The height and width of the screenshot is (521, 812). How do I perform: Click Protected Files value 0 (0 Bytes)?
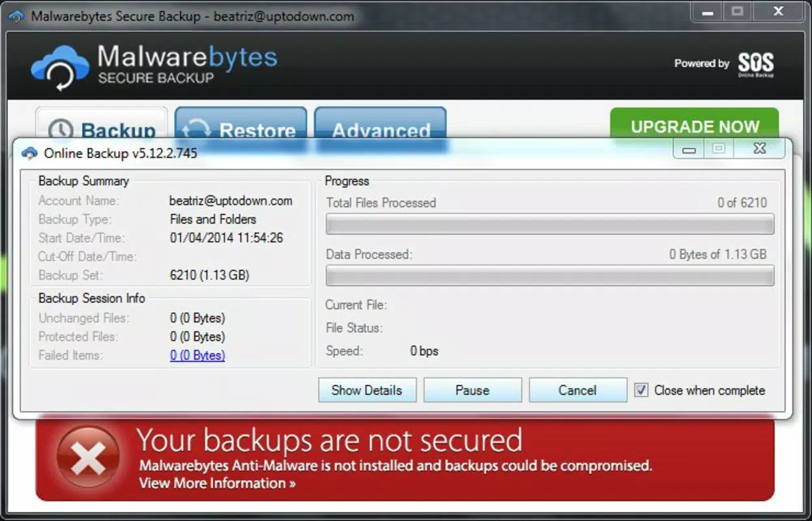(x=197, y=337)
